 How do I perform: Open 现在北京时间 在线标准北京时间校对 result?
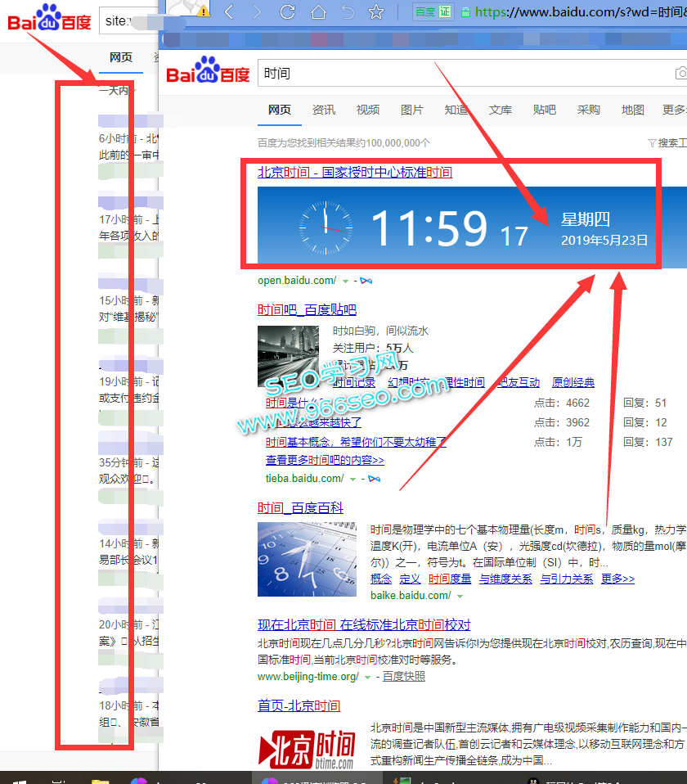364,625
